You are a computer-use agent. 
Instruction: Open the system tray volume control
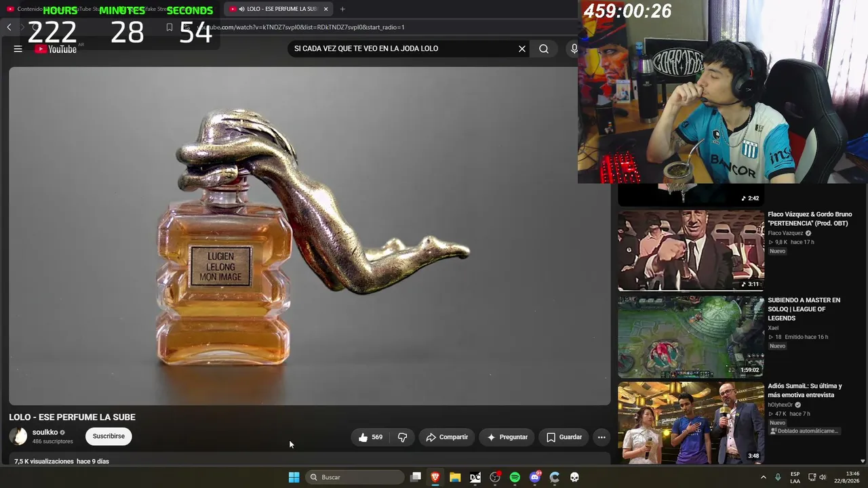[823, 477]
